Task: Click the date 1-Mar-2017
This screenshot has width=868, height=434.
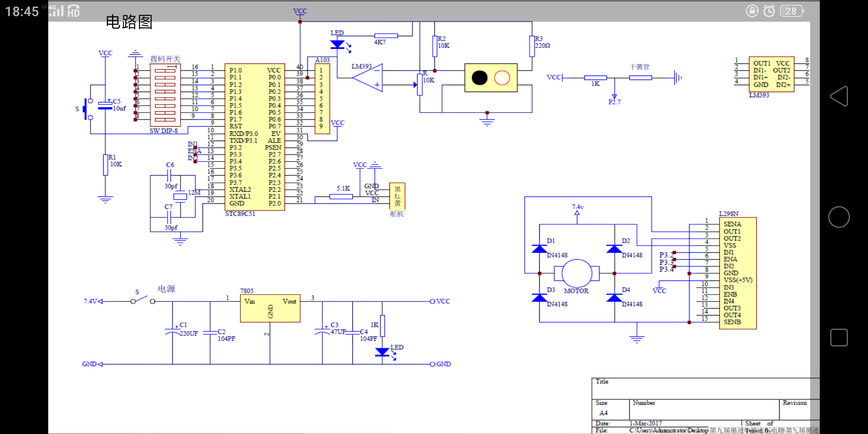Action: point(646,423)
